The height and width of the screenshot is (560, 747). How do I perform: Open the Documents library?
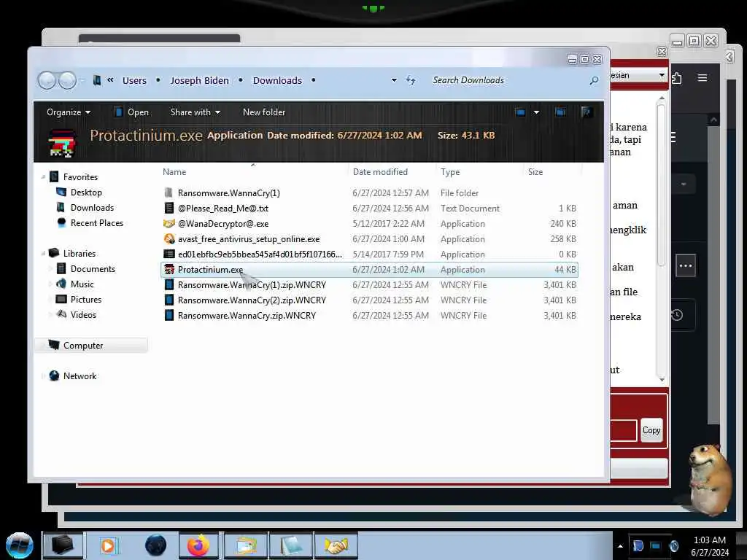coord(93,268)
